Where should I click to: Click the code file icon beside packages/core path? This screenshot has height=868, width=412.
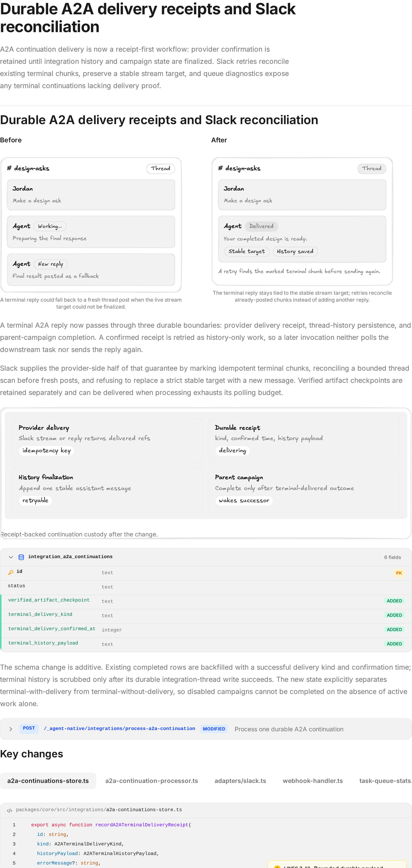pos(10,810)
